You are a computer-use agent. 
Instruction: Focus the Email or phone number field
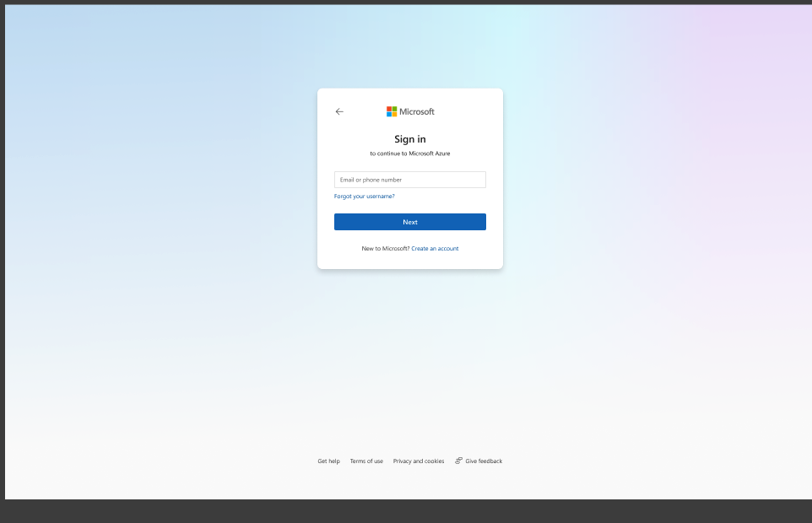point(410,180)
